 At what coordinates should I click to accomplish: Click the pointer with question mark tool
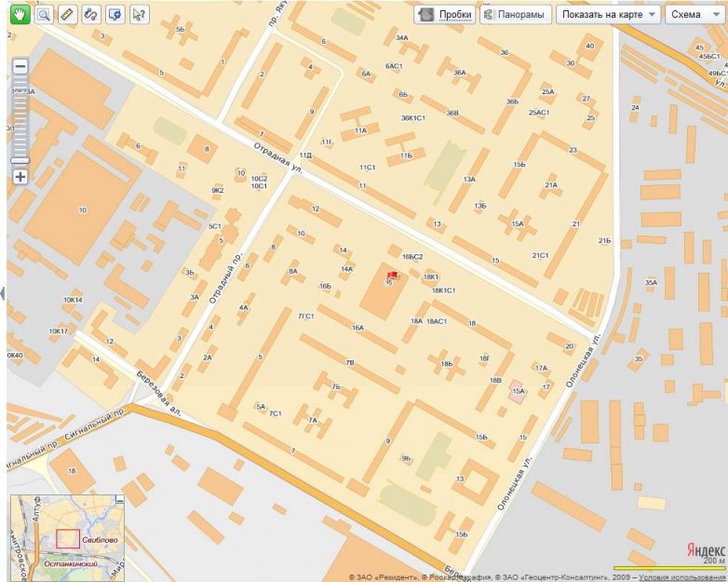139,14
